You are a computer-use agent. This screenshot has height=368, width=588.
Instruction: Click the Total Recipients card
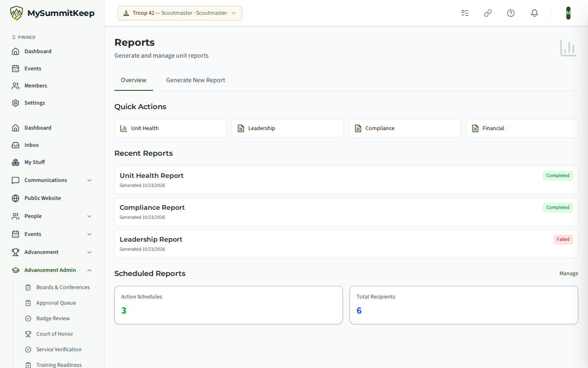[464, 305]
